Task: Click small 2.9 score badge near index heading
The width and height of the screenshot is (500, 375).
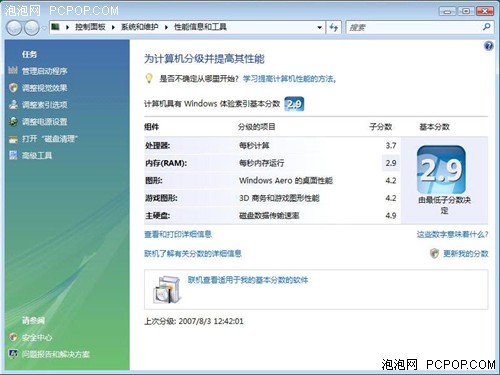Action: 294,104
